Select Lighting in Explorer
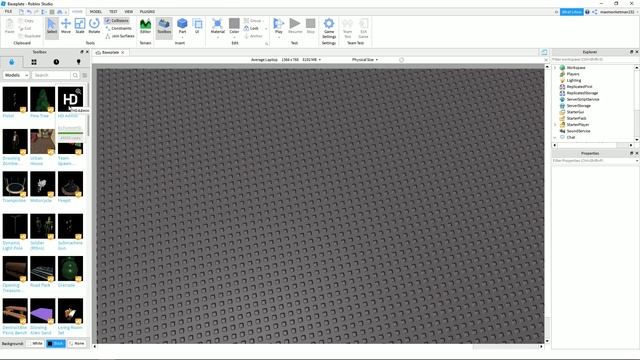This screenshot has width=640, height=360. pos(573,80)
